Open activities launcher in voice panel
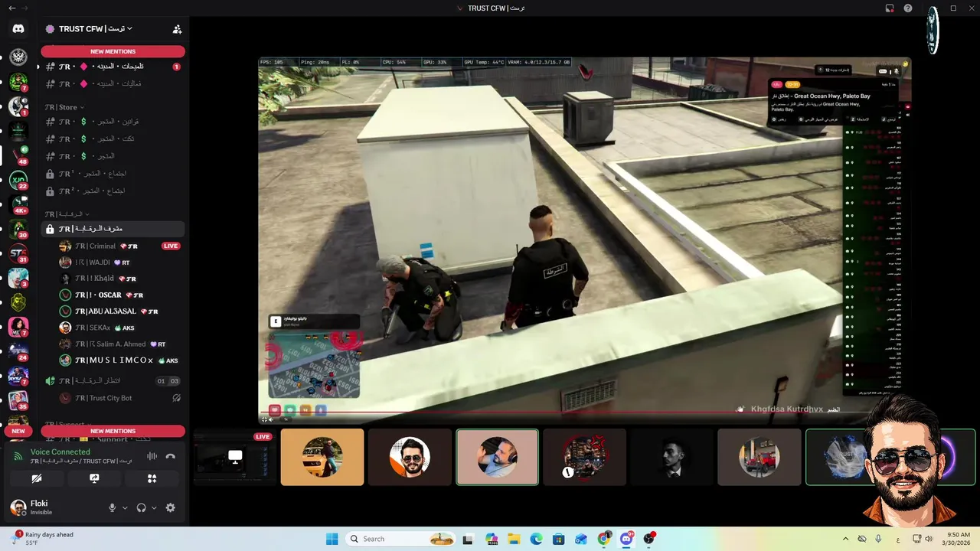This screenshot has height=551, width=980. [152, 478]
